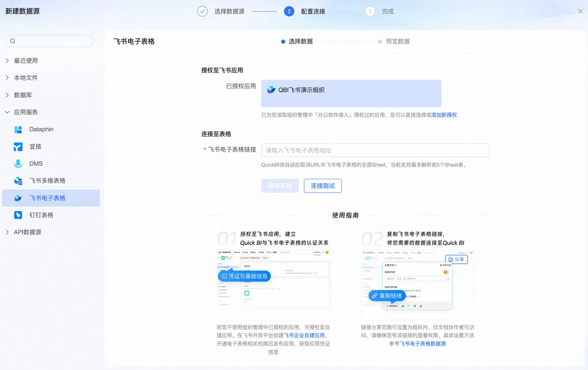Click the 飞书多维表格 icon
This screenshot has width=588, height=370.
point(18,181)
